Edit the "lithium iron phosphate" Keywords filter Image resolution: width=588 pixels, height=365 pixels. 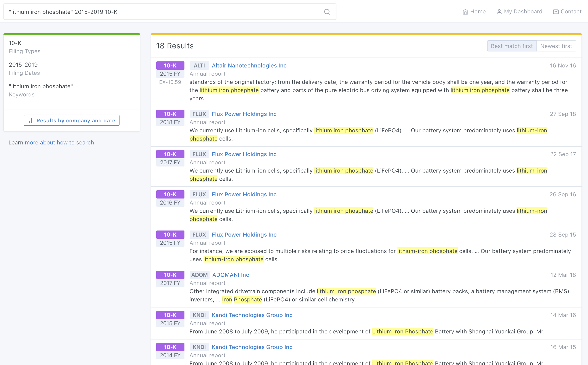pos(41,86)
